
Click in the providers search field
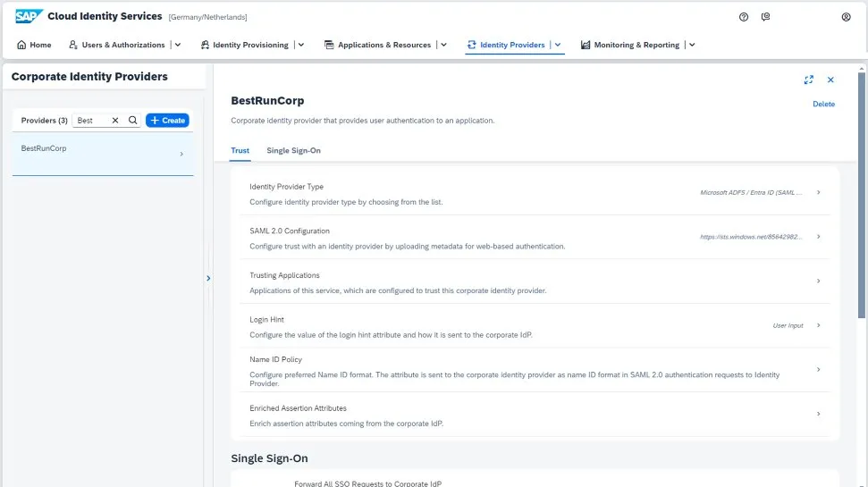tap(92, 121)
